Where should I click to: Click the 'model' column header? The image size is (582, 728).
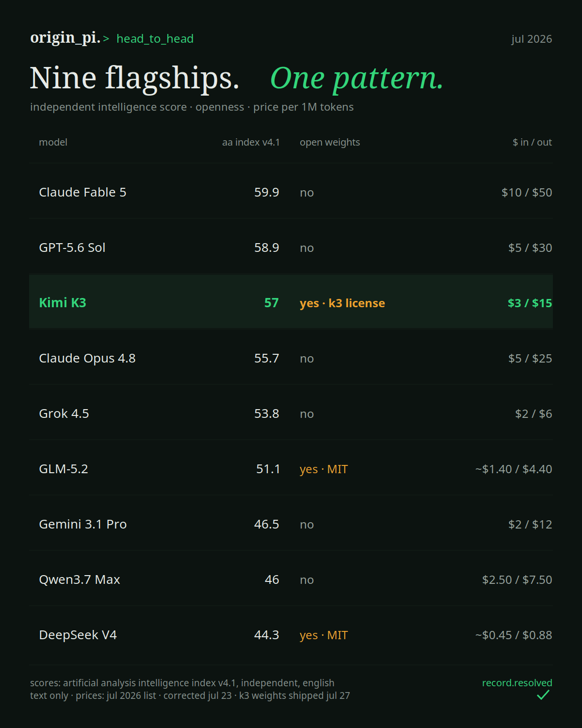(x=53, y=142)
